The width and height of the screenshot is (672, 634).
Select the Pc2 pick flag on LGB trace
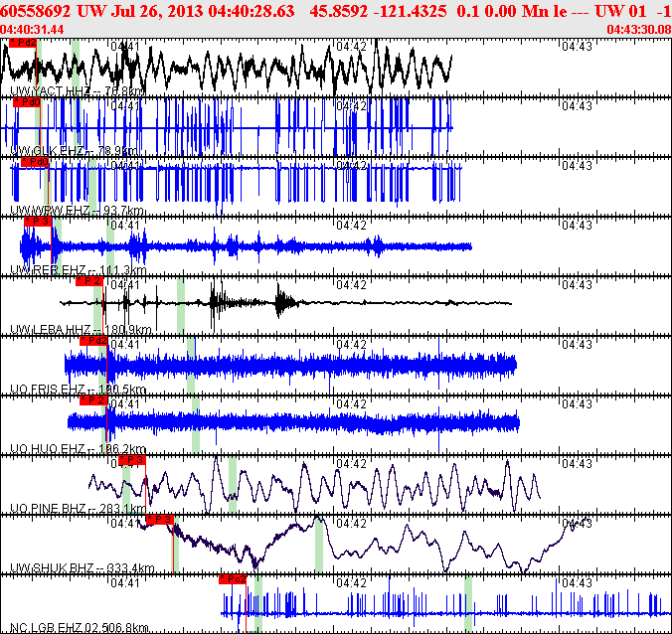click(233, 579)
